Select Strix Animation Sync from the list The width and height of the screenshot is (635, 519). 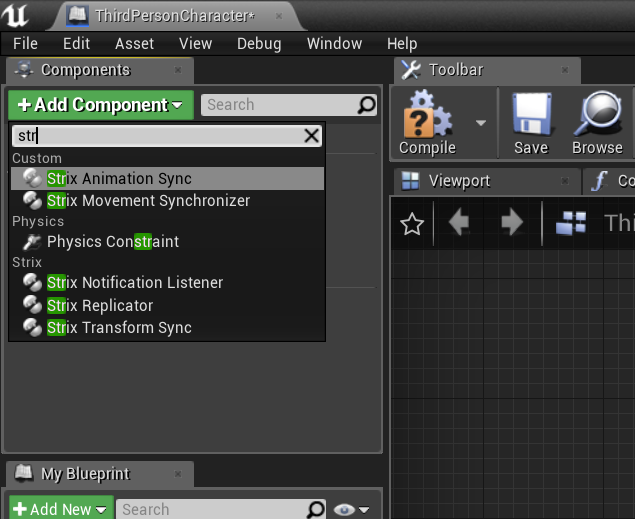tap(167, 179)
